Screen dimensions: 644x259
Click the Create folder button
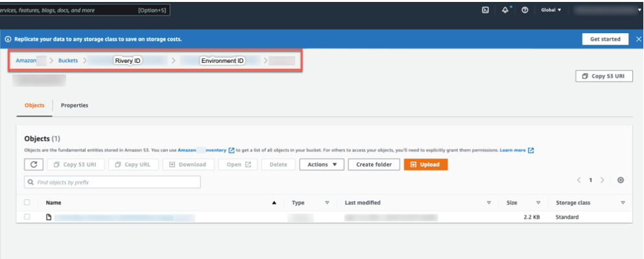(x=374, y=164)
